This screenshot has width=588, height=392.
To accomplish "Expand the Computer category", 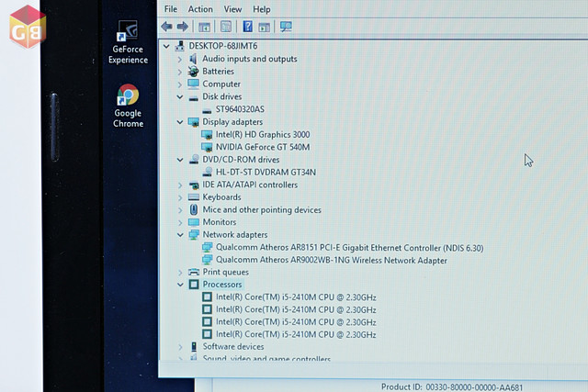I will point(180,84).
